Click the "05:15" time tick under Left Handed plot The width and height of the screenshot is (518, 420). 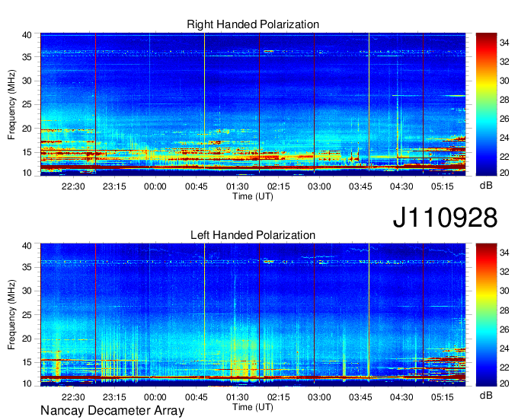coord(443,397)
